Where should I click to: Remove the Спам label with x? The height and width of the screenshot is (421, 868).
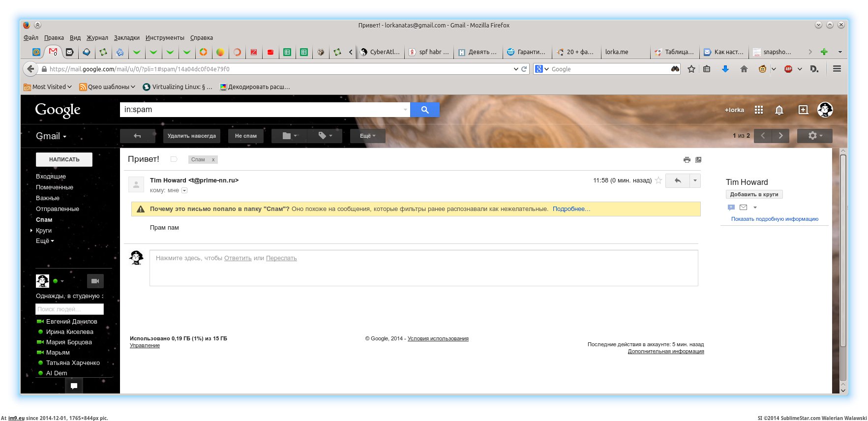click(213, 159)
